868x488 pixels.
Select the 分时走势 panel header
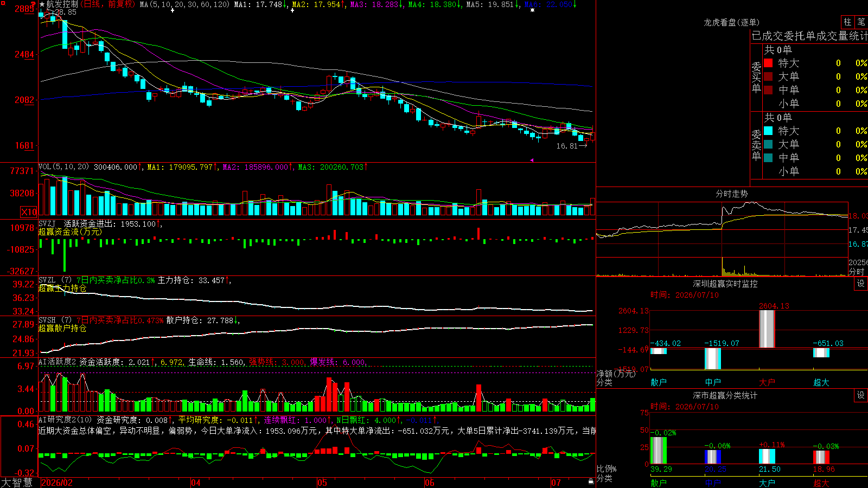click(x=731, y=194)
